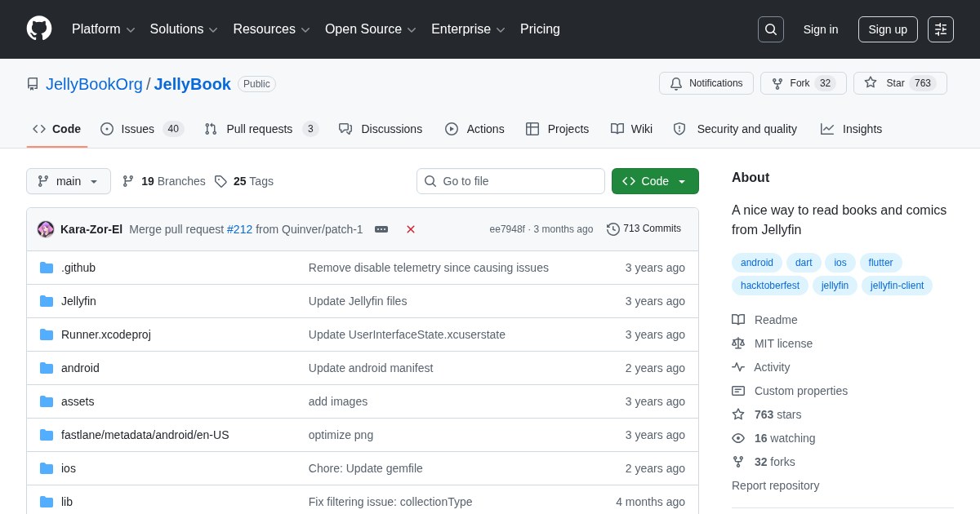
Task: Open the green Code dropdown button
Action: click(x=655, y=181)
